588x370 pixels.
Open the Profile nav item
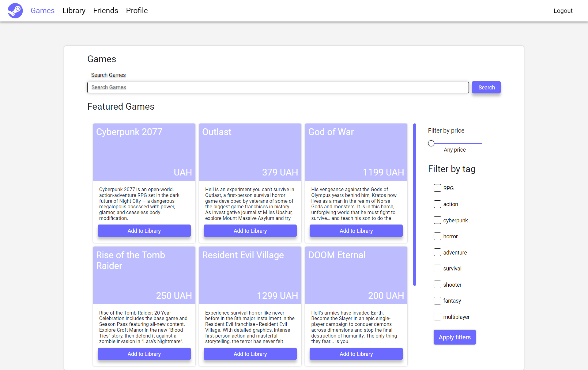[x=137, y=11]
